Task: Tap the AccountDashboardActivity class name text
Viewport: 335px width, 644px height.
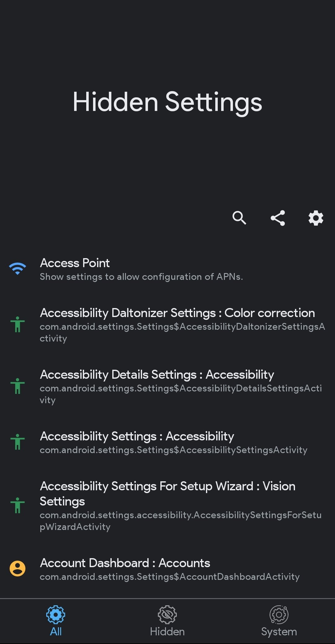Action: (x=170, y=577)
